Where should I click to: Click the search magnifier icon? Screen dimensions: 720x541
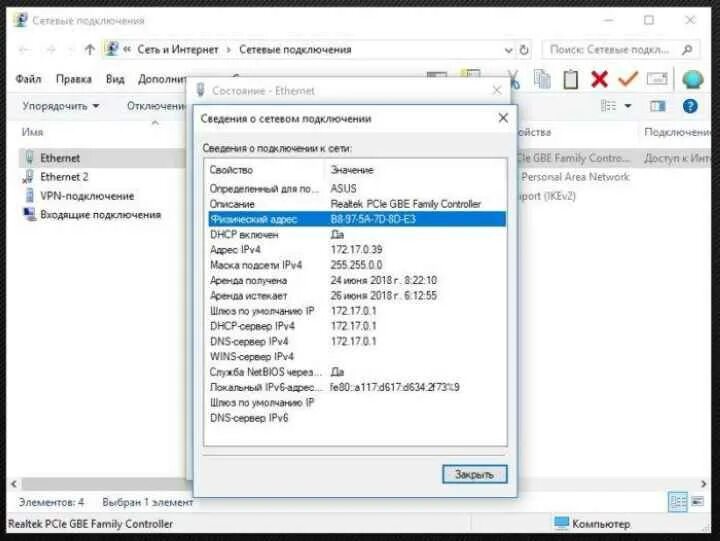pos(687,50)
